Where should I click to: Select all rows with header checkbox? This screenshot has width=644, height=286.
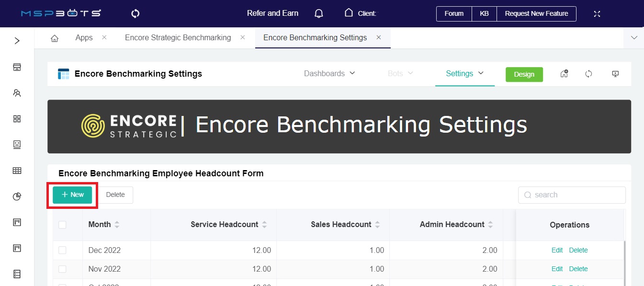[62, 225]
